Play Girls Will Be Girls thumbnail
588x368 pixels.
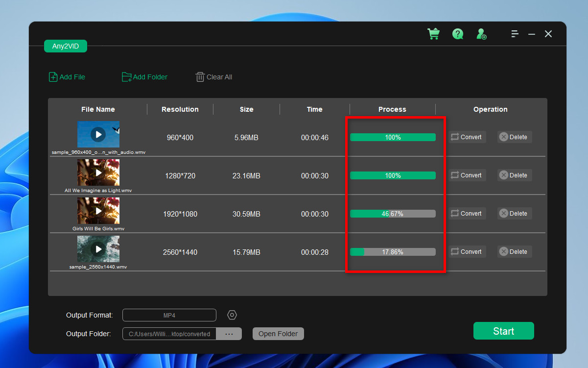click(x=98, y=211)
